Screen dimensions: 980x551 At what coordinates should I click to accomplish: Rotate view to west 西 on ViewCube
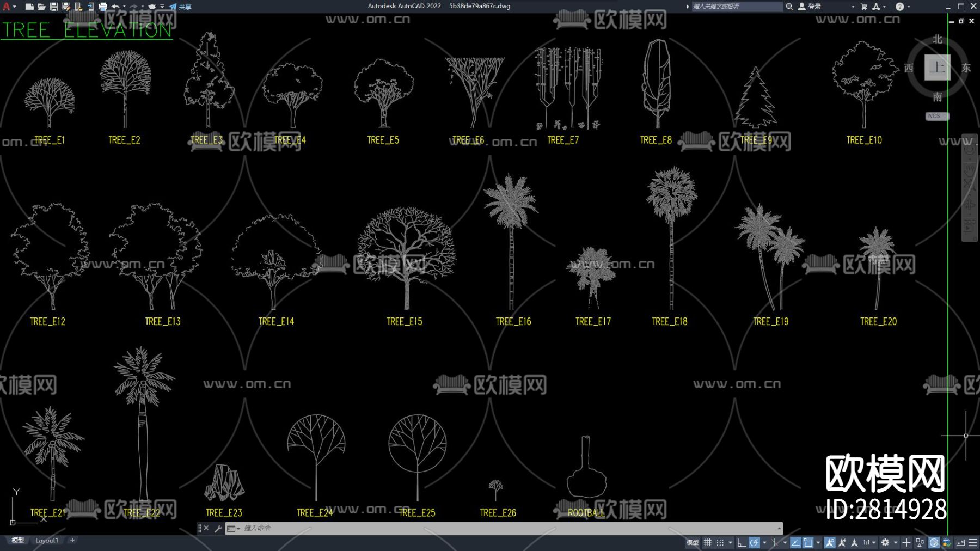909,68
